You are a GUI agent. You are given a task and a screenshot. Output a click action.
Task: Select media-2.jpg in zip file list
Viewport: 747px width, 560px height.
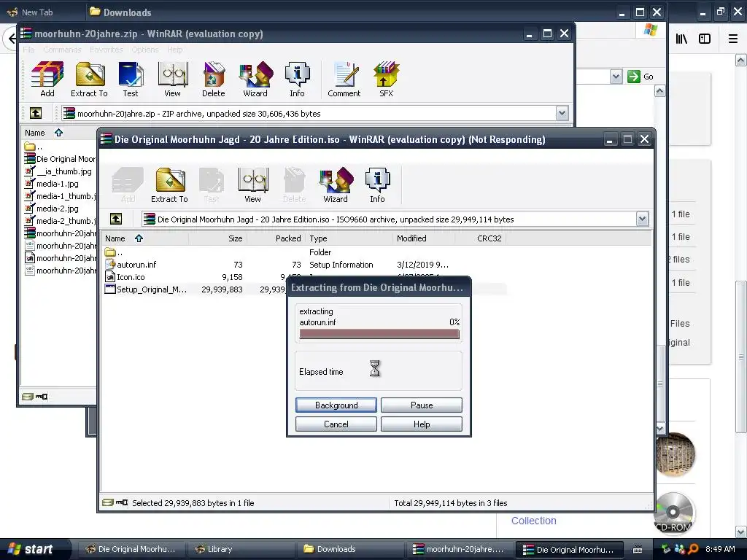point(57,208)
